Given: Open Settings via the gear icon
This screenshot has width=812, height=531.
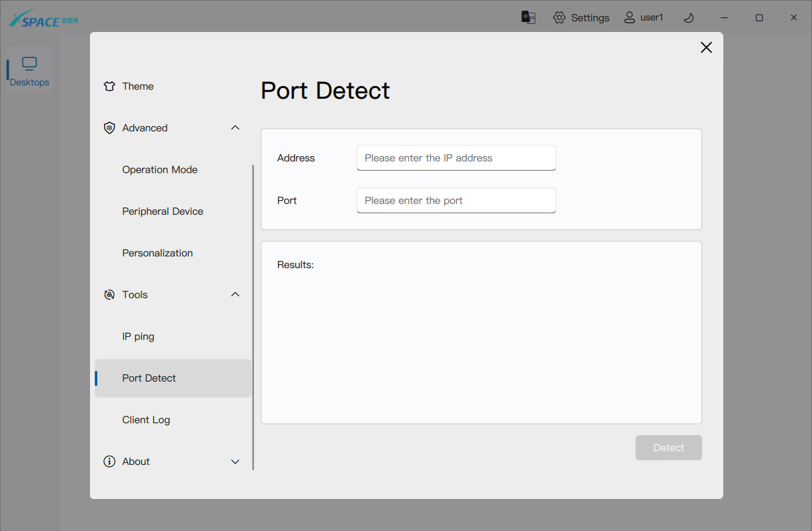Looking at the screenshot, I should click(x=559, y=17).
